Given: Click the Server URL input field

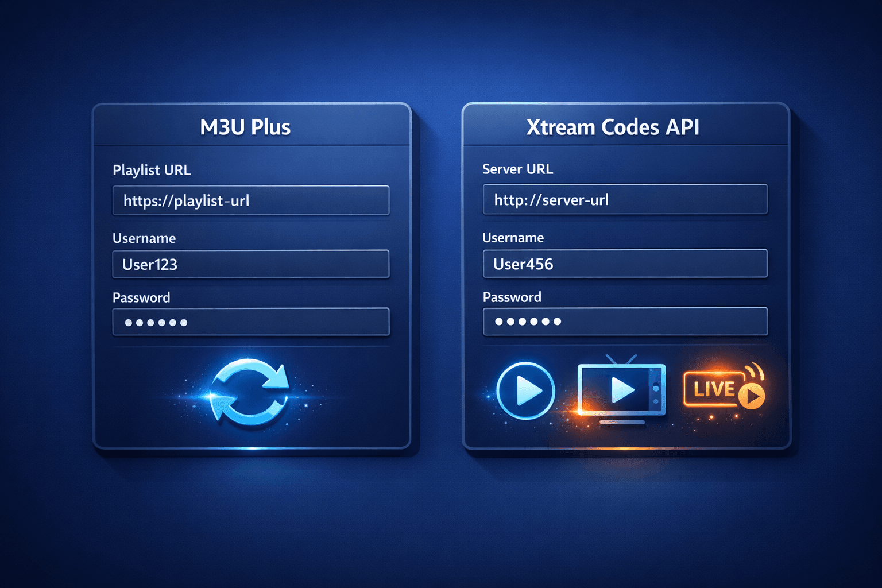Looking at the screenshot, I should pyautogui.click(x=625, y=199).
